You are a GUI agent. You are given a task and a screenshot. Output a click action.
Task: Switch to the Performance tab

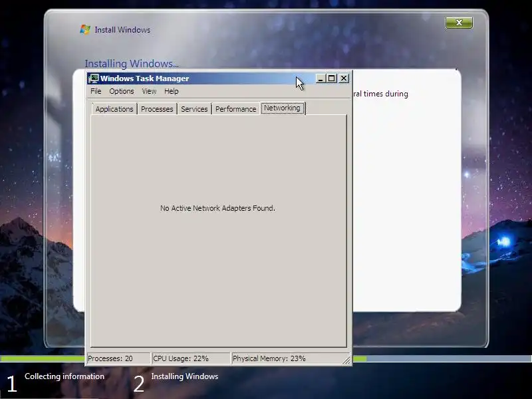click(x=236, y=109)
